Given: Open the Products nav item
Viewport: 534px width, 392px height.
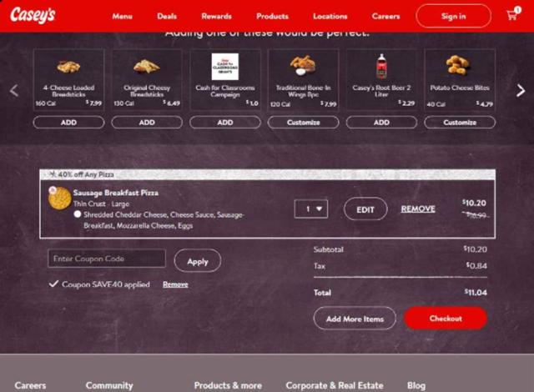Looking at the screenshot, I should [272, 16].
